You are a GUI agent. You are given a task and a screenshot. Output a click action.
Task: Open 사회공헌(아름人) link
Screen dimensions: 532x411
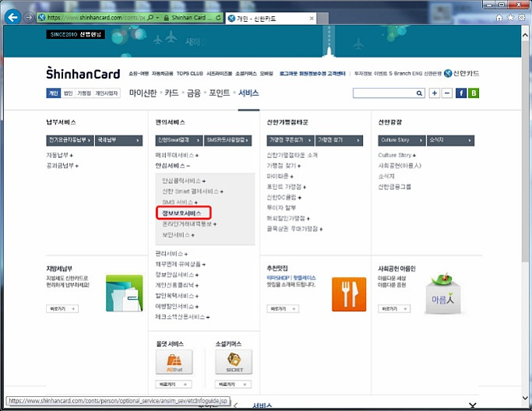[x=400, y=166]
